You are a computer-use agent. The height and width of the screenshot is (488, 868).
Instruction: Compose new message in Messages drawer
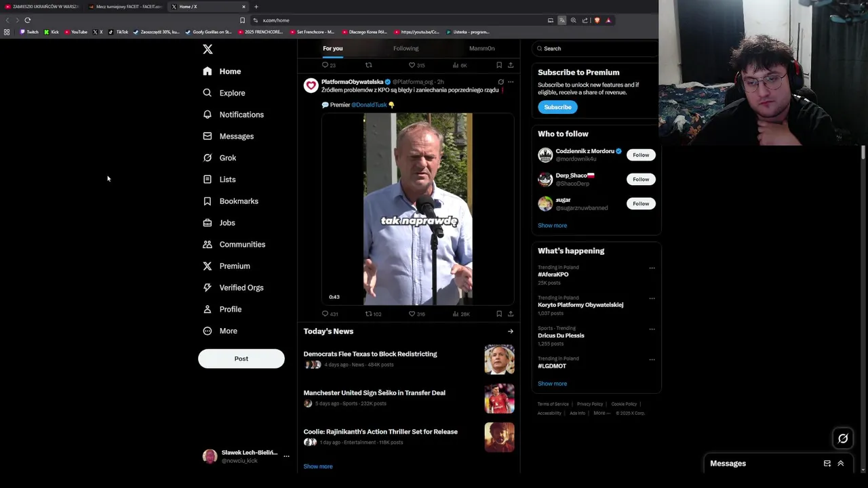tap(827, 464)
